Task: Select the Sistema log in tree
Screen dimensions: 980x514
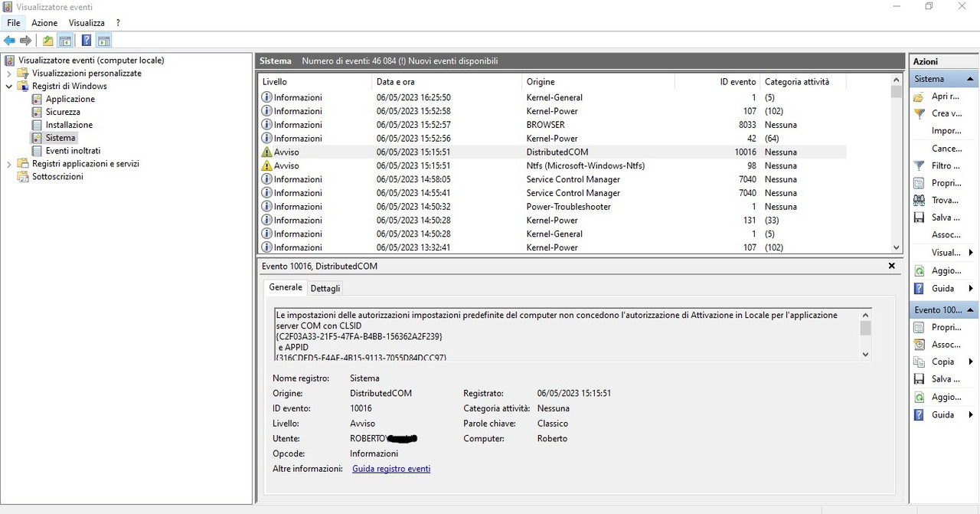Action: point(60,138)
